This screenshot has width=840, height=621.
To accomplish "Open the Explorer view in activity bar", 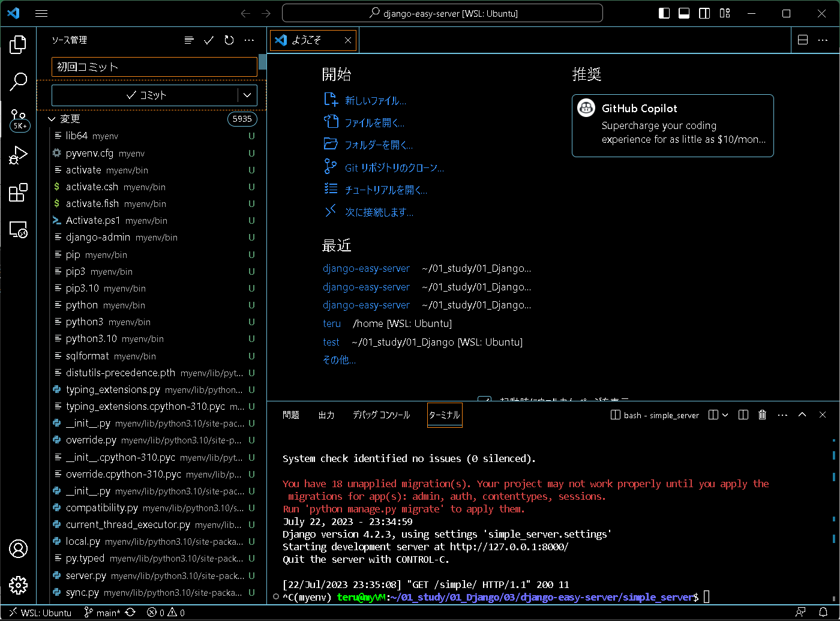I will pos(18,44).
